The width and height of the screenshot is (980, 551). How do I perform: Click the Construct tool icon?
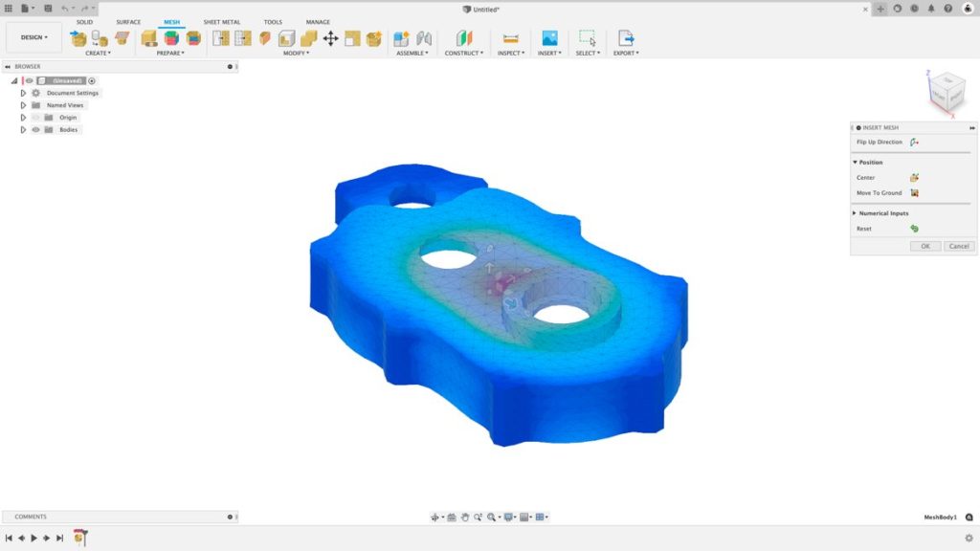[463, 38]
